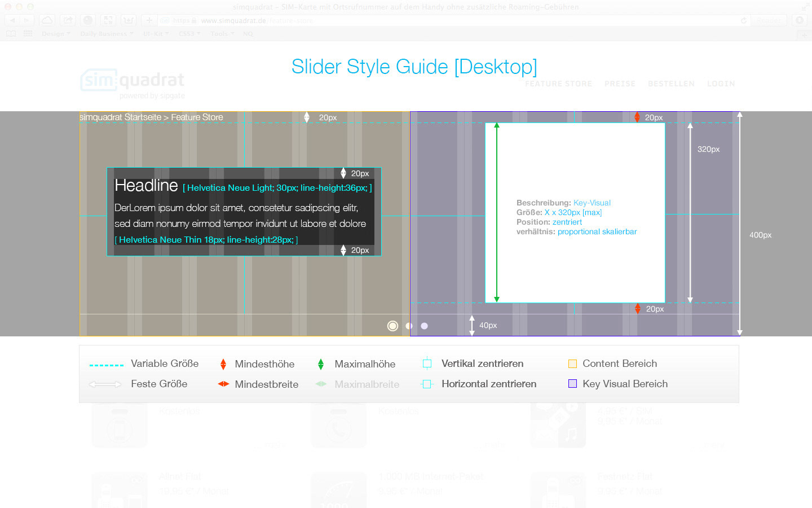Image resolution: width=812 pixels, height=508 pixels.
Task: Click the Maximalhöhe legend label
Action: click(365, 364)
